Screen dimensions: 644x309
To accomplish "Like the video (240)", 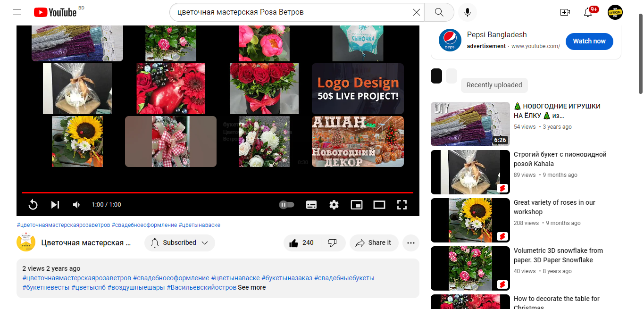I will point(302,243).
